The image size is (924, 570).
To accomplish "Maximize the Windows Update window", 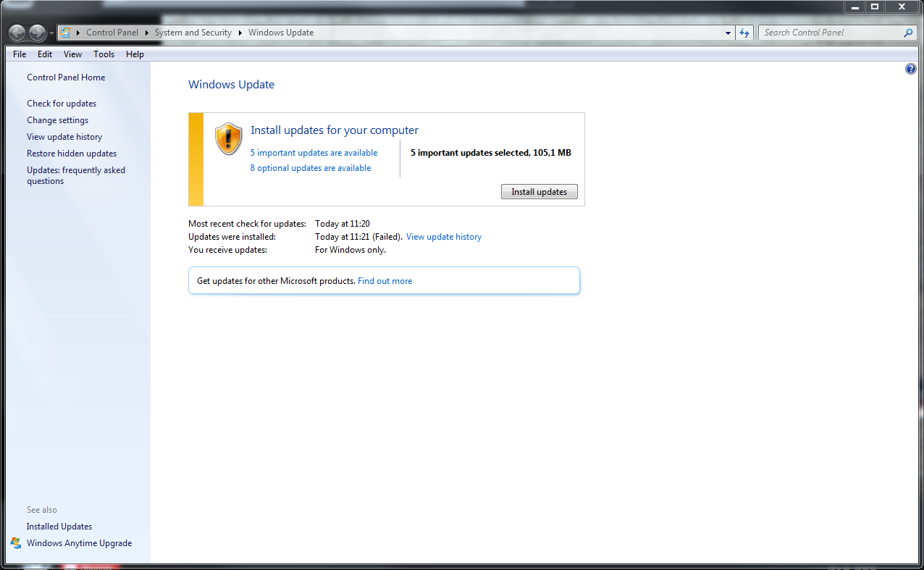I will pos(874,7).
